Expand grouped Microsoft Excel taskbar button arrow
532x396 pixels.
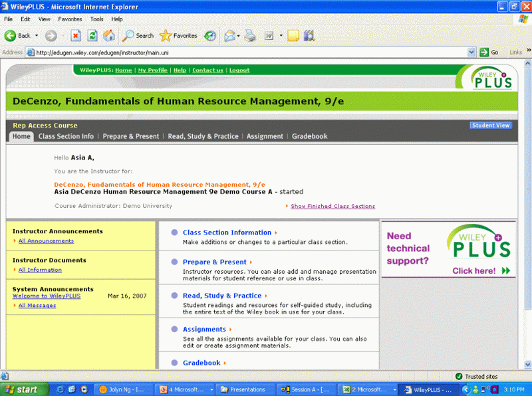coord(394,389)
